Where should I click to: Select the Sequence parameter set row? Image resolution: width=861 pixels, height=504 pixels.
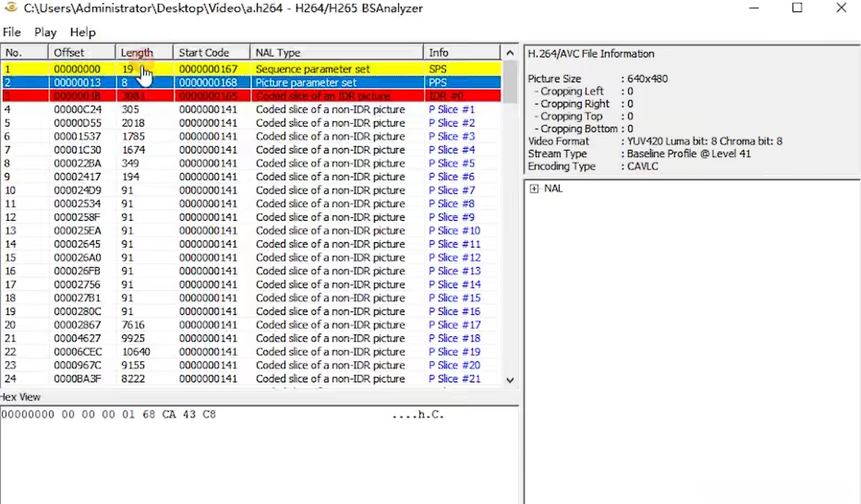coord(251,69)
